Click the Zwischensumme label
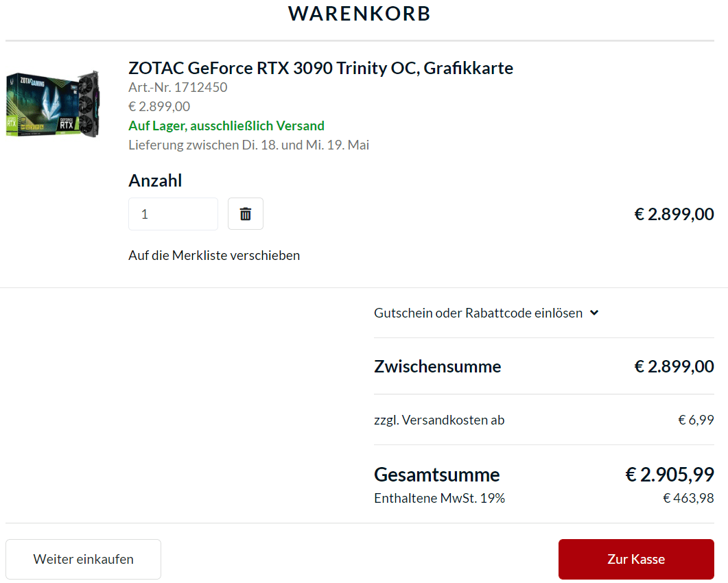The image size is (728, 583). pyautogui.click(x=437, y=366)
